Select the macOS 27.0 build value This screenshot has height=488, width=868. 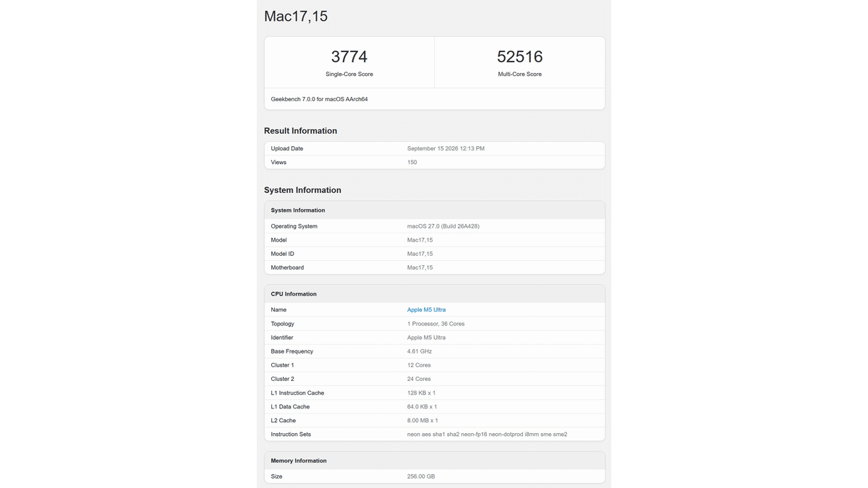click(x=443, y=226)
